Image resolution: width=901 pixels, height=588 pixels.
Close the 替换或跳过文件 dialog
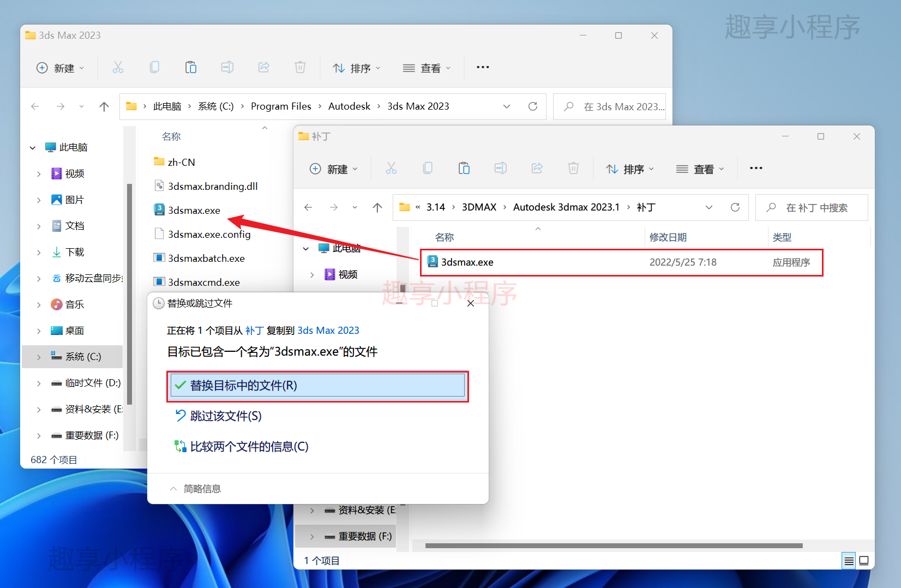(471, 303)
